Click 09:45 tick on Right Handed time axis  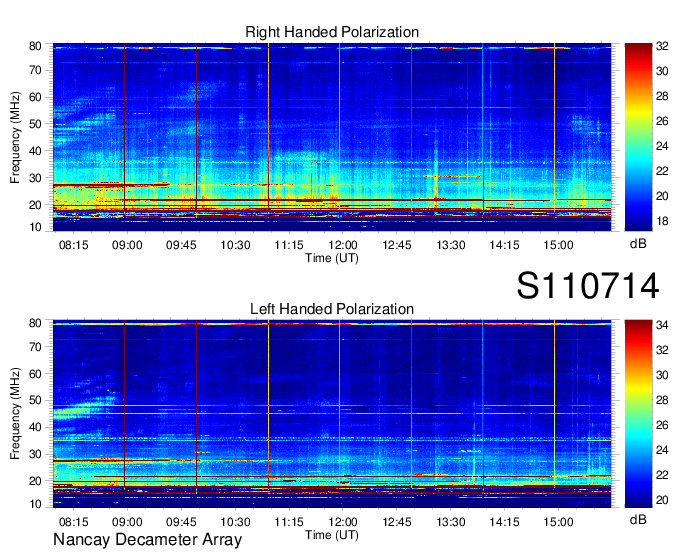click(x=181, y=245)
